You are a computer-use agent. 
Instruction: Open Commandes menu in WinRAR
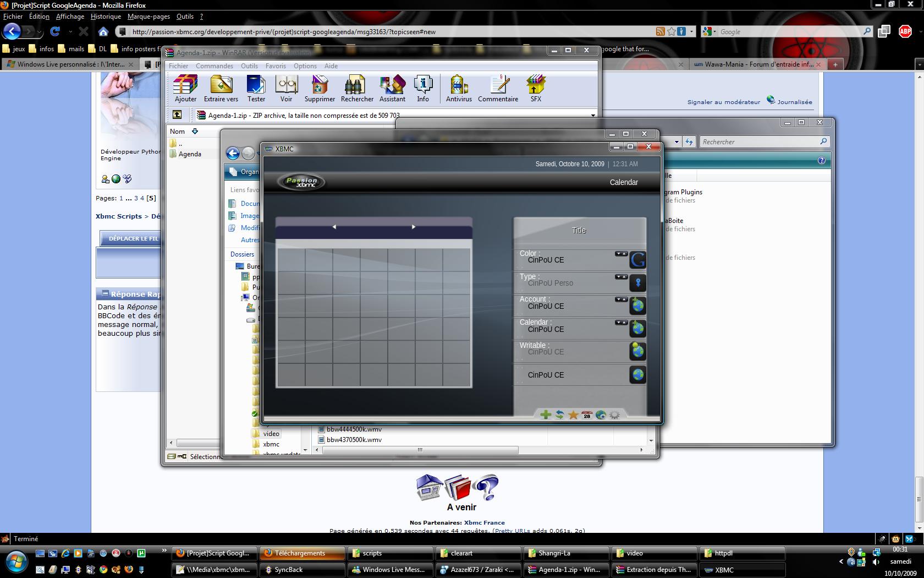click(x=215, y=66)
